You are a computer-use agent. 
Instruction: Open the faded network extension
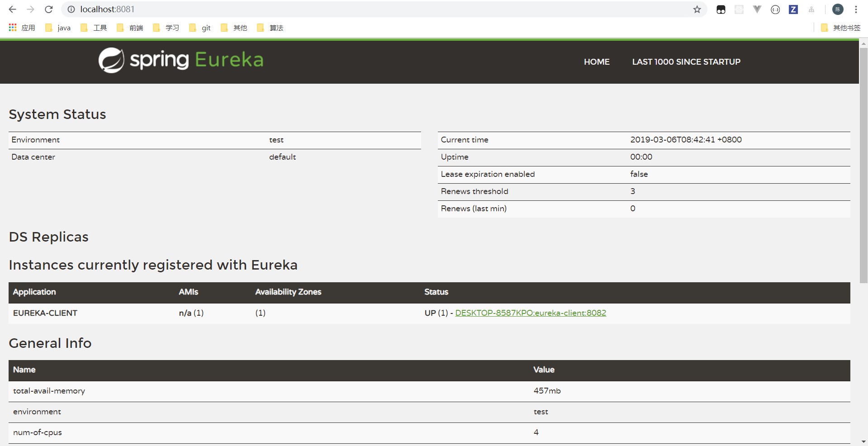coord(811,9)
